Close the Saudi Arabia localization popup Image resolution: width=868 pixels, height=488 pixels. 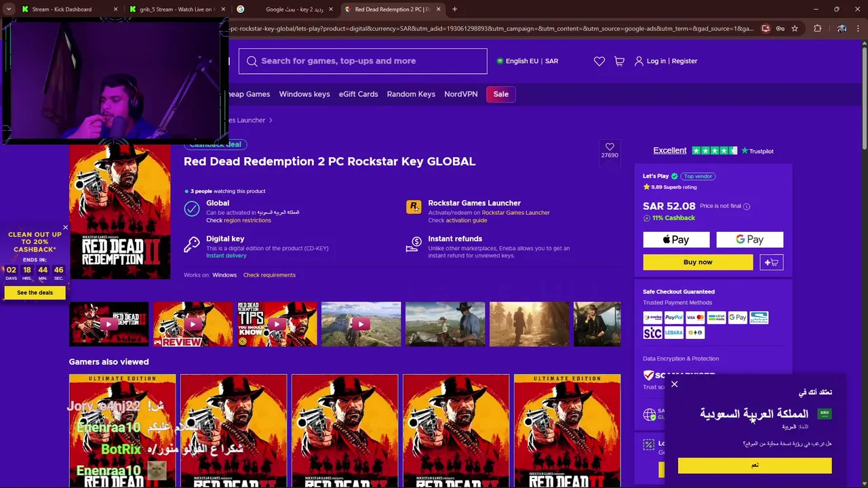pyautogui.click(x=674, y=384)
